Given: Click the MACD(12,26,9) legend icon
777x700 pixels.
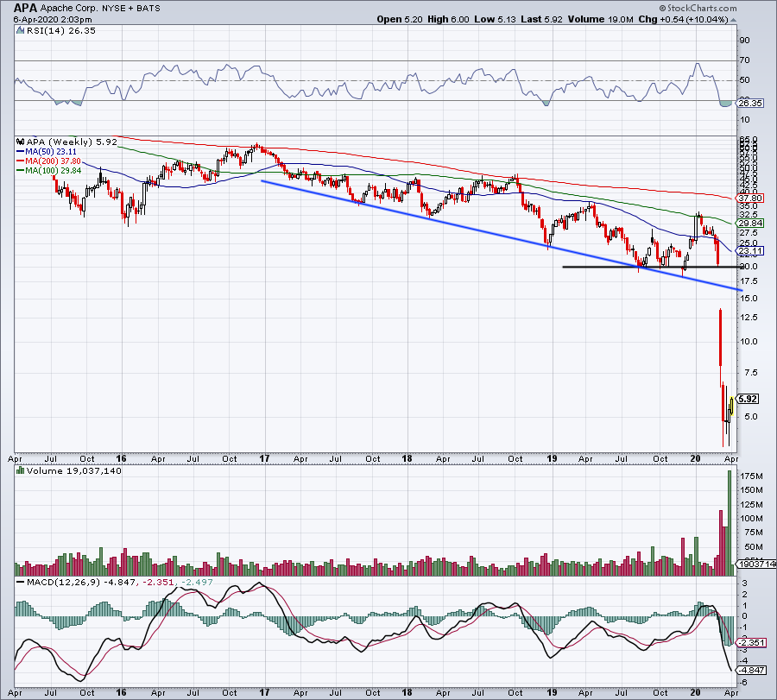Looking at the screenshot, I should 19,584.
